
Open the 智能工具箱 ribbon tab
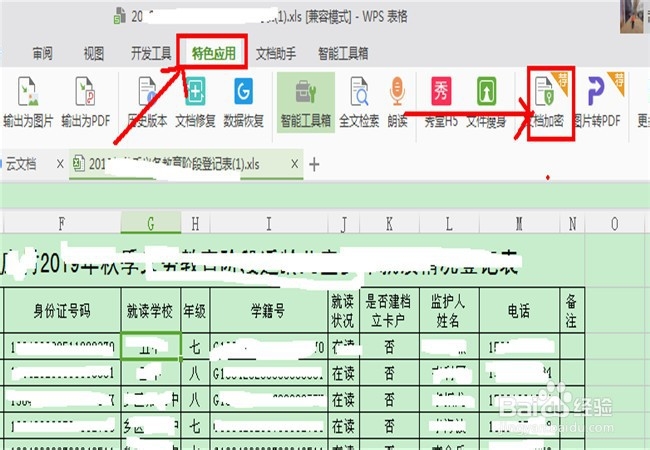[343, 53]
